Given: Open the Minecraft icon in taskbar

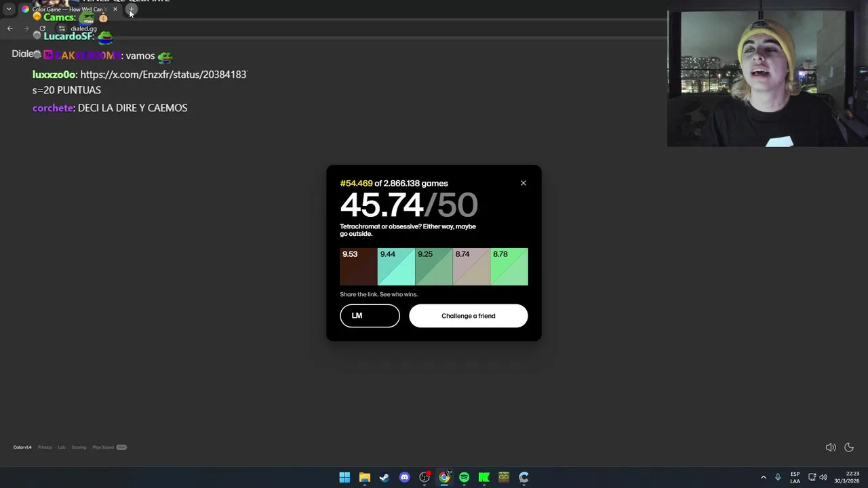Looking at the screenshot, I should 504,477.
